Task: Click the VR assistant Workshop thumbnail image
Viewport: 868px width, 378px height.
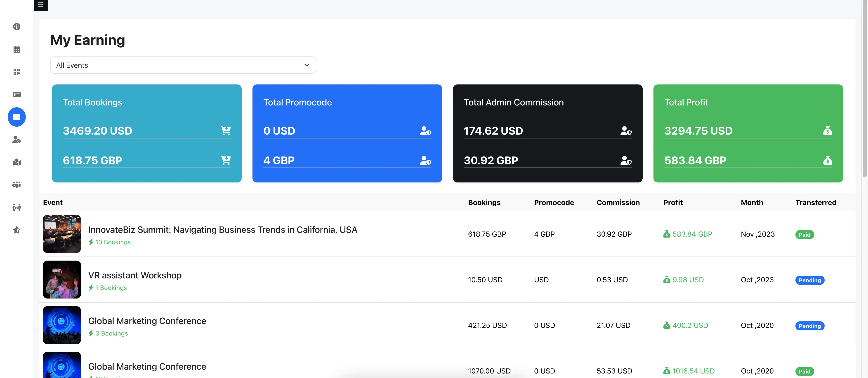Action: pos(62,279)
